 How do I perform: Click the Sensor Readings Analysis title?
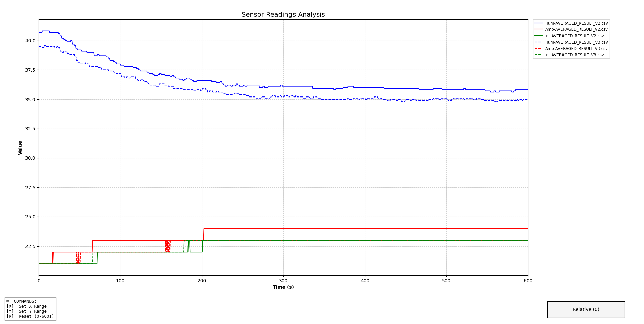click(x=283, y=15)
